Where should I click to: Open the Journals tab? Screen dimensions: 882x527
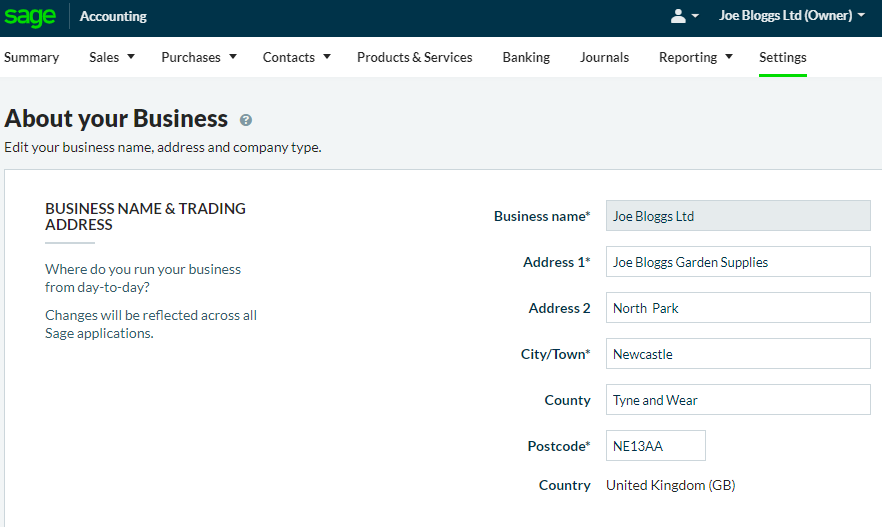click(604, 57)
